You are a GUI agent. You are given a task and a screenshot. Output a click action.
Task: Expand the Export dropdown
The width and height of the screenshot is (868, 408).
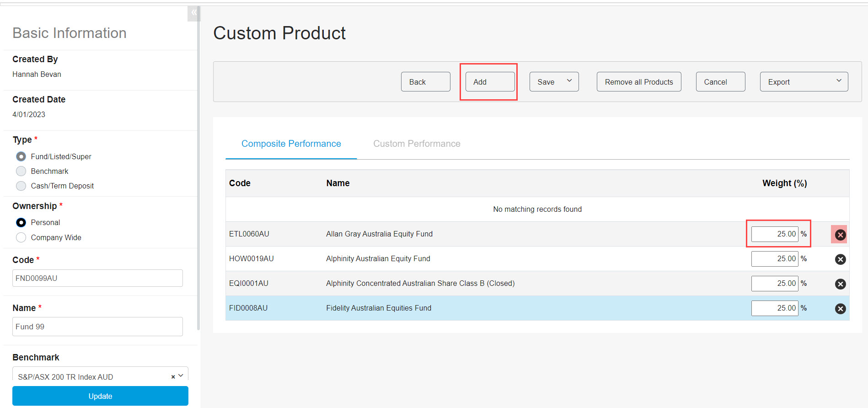804,81
